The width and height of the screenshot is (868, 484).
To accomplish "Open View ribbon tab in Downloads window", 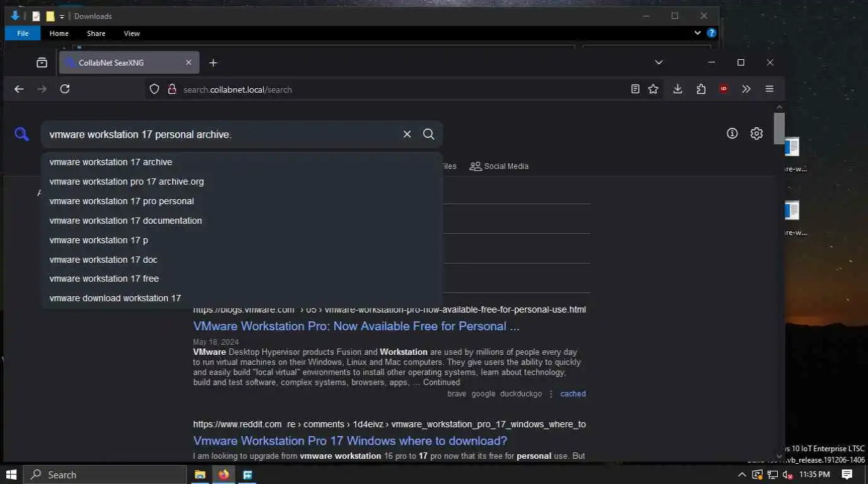I will (x=132, y=33).
